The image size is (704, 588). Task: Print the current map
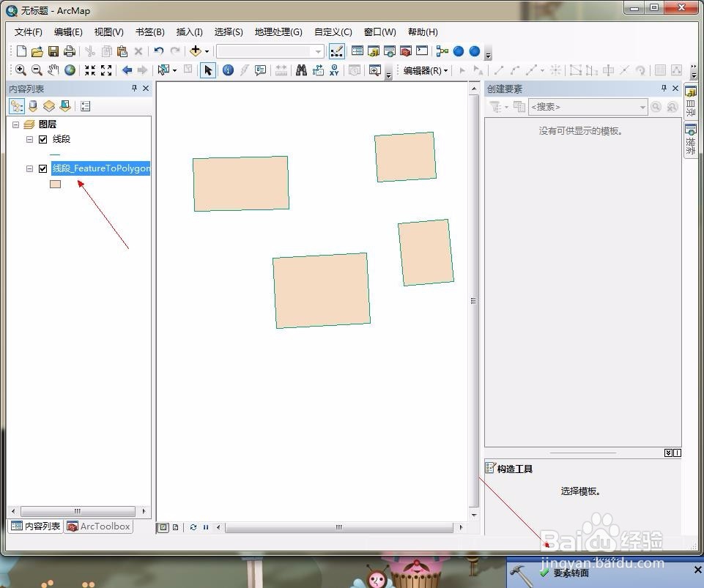pyautogui.click(x=69, y=51)
